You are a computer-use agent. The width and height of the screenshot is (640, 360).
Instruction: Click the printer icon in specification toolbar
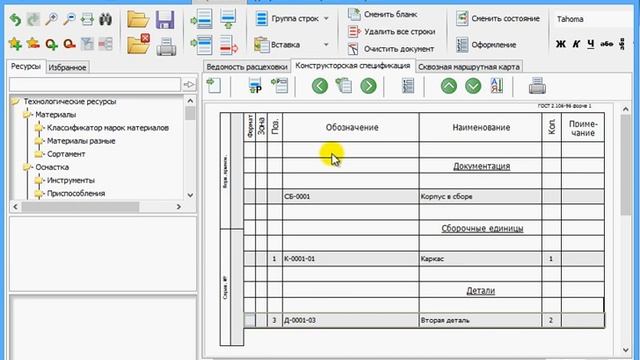click(x=537, y=86)
